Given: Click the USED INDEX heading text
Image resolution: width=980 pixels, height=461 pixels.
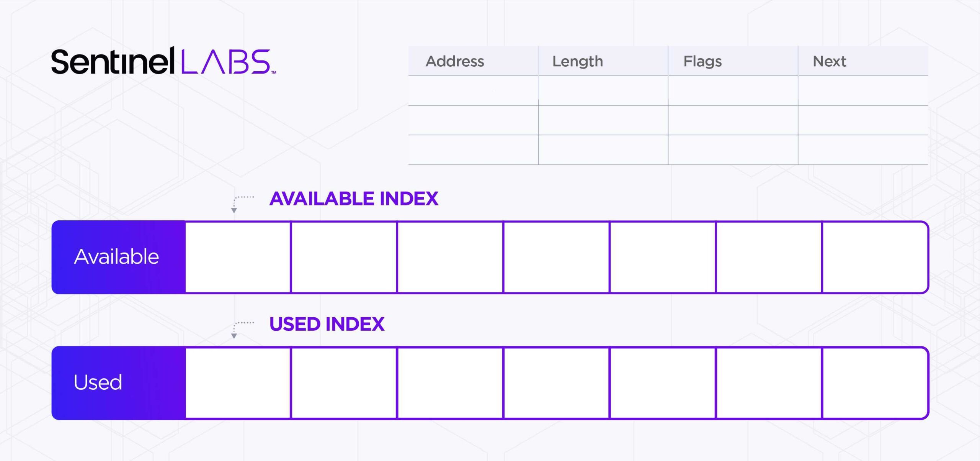Looking at the screenshot, I should 327,324.
